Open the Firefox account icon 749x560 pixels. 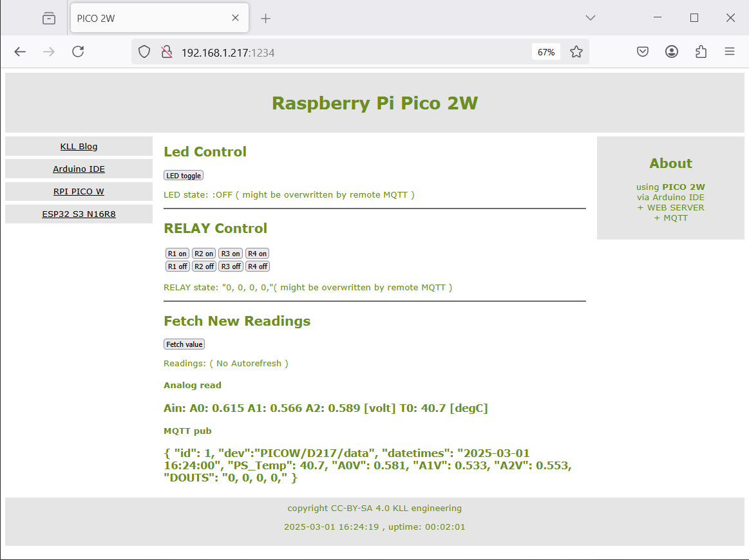click(672, 51)
